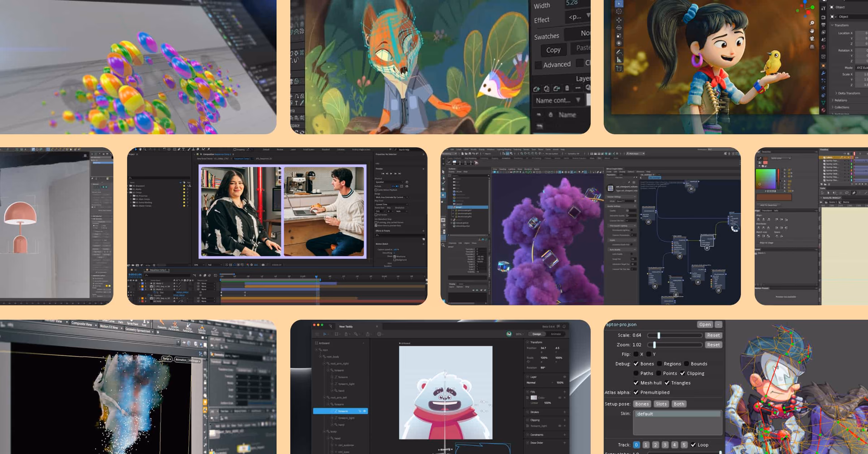Viewport: 868px width, 454px height.
Task: Switch to Rive Design mode tab
Action: point(537,334)
